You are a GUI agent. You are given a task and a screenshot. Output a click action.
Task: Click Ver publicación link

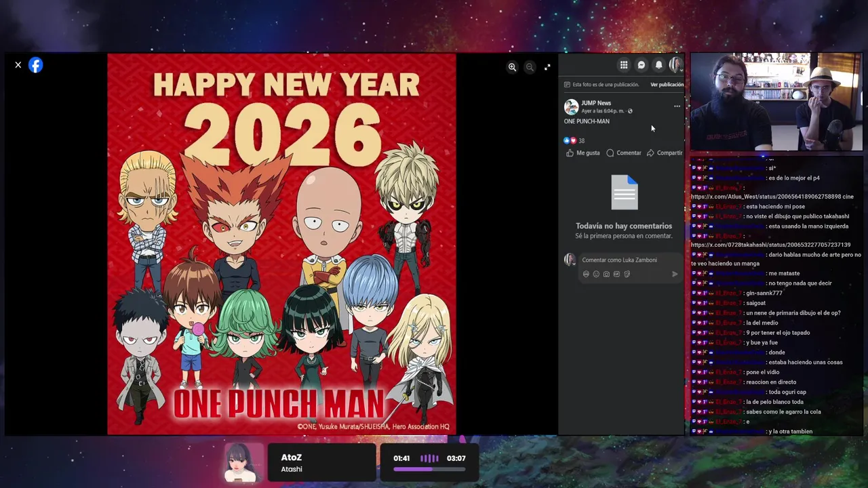coord(667,85)
